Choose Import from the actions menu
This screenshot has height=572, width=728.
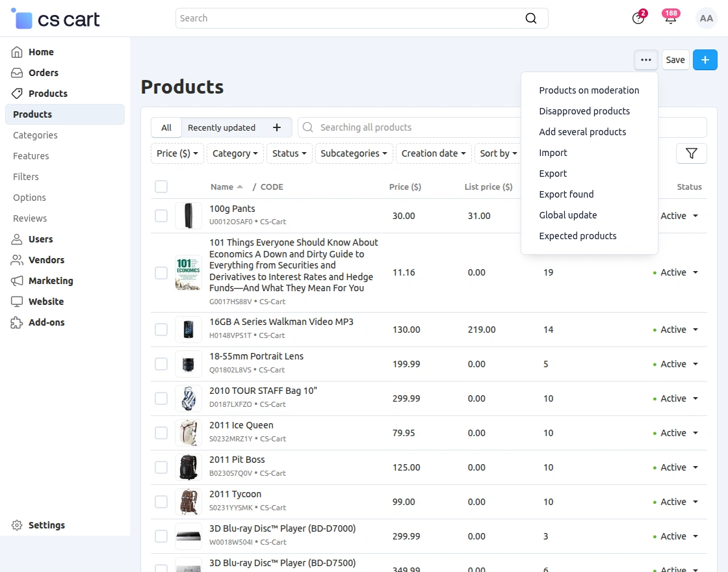553,153
